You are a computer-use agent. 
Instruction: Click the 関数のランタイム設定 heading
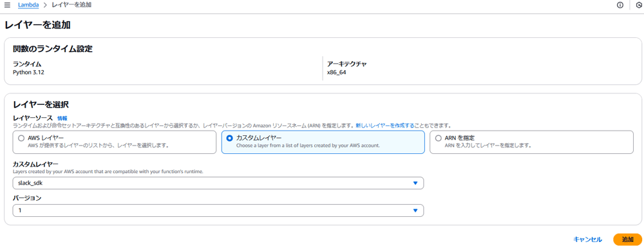pyautogui.click(x=53, y=49)
